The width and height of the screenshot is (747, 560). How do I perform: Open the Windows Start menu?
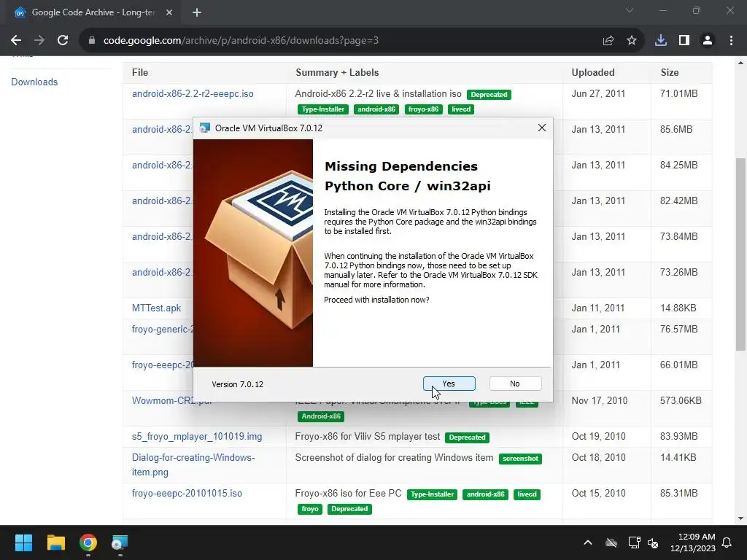pos(23,542)
